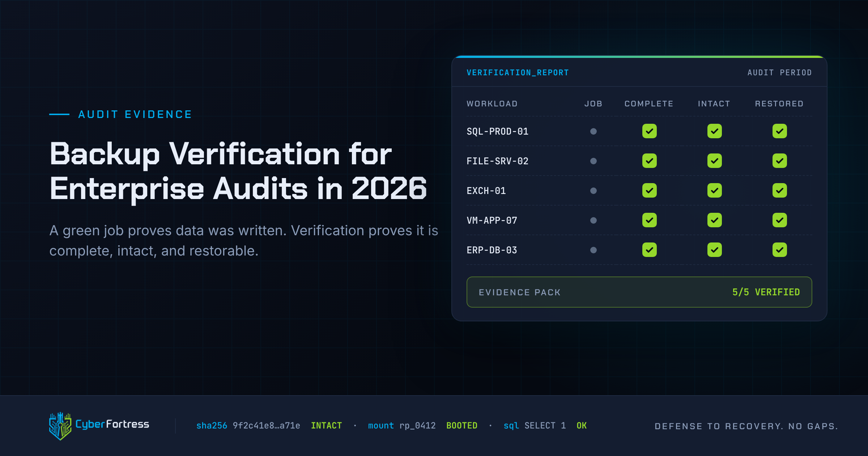868x456 pixels.
Task: Toggle SQL-PROD-01 Restored checkmark
Action: coord(780,131)
